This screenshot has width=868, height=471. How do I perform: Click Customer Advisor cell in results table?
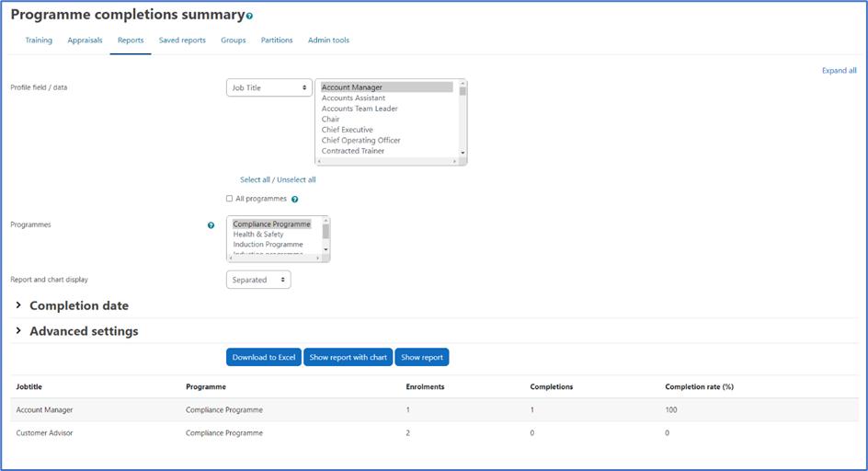(44, 433)
